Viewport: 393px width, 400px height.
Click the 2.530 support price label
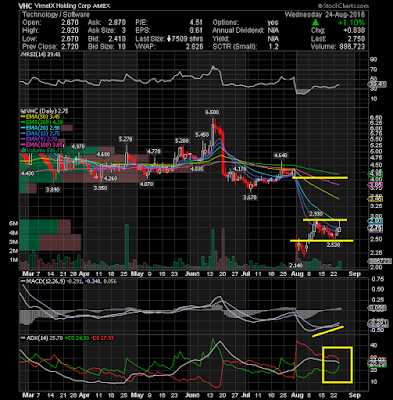tap(333, 245)
